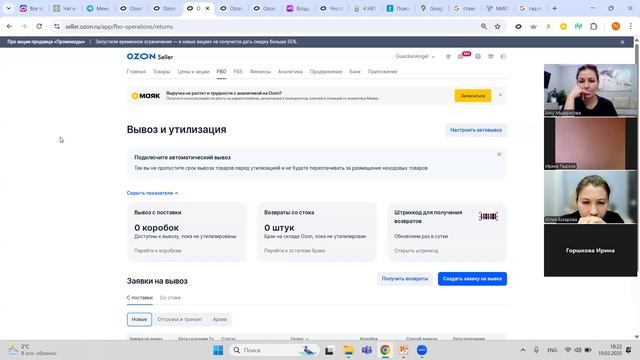Open the Wi-Fi icon in the system tray
The height and width of the screenshot is (360, 640).
[x=568, y=350]
